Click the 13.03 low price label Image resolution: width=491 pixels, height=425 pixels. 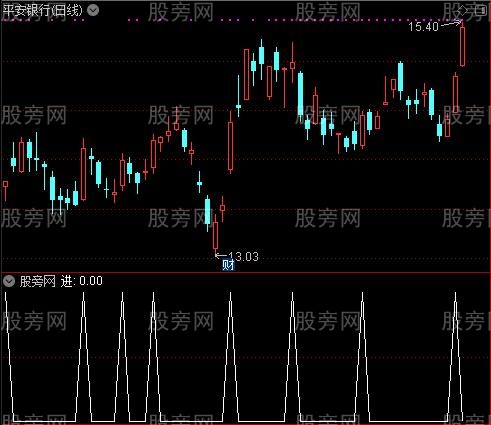(244, 257)
